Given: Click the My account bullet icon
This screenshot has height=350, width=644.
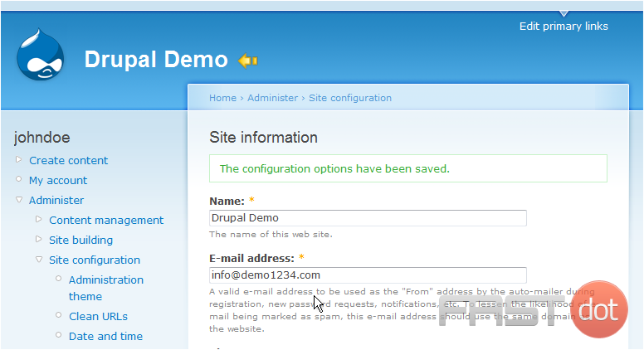Looking at the screenshot, I should click(x=18, y=179).
